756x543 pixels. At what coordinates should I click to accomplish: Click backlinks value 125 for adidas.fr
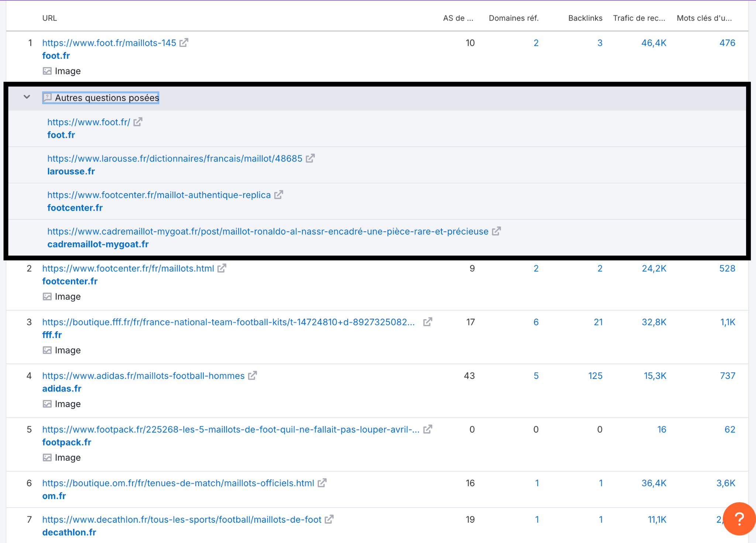click(595, 376)
